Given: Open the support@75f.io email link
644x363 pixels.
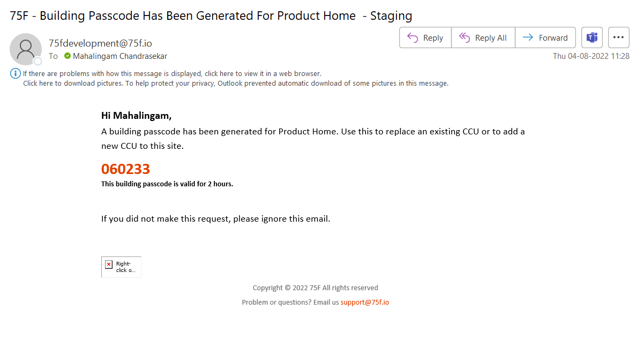Looking at the screenshot, I should pos(365,302).
